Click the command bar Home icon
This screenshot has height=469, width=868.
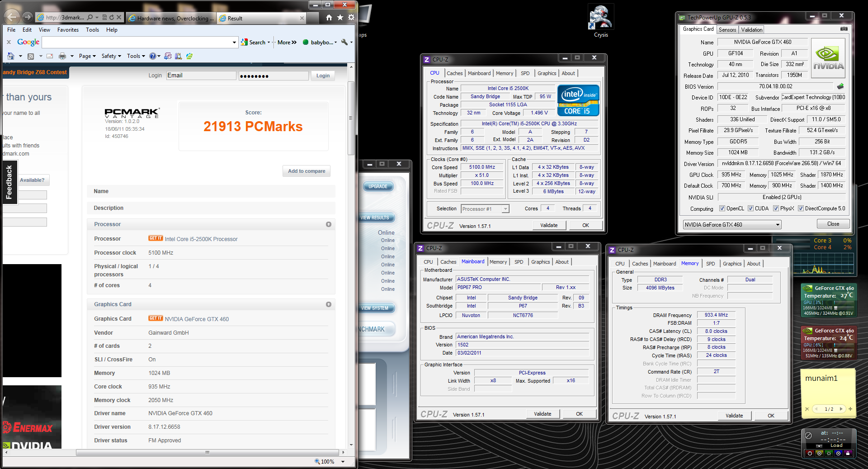(11, 56)
